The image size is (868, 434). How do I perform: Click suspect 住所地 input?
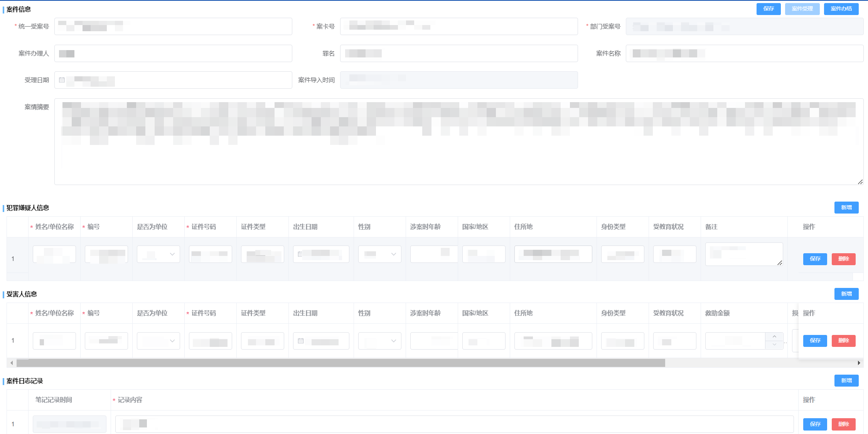coord(553,254)
